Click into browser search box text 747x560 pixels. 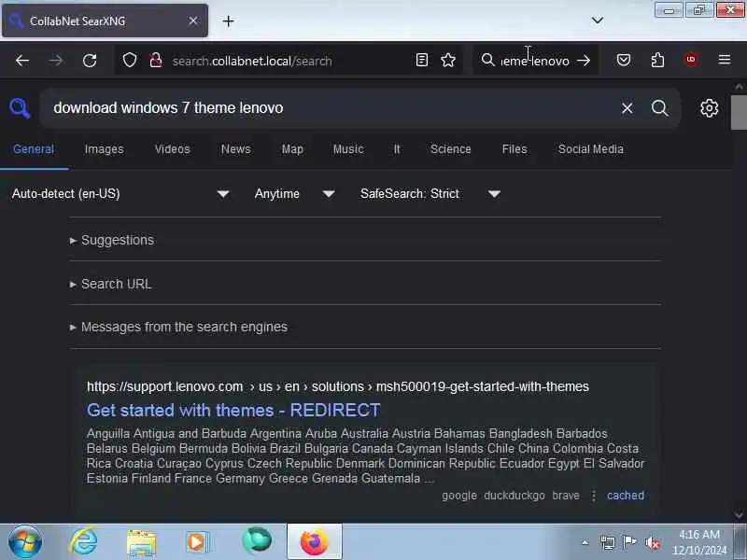click(x=534, y=61)
